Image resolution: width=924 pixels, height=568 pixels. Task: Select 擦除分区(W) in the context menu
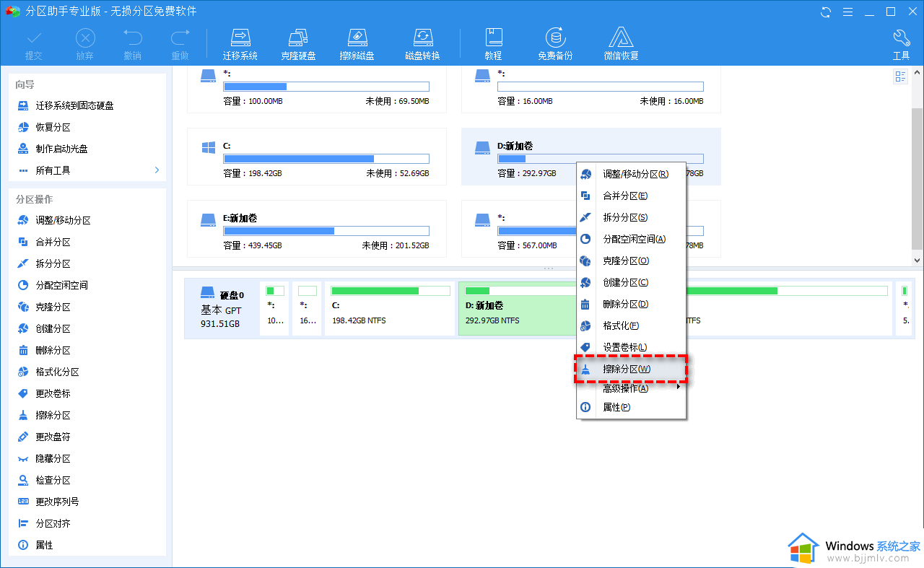[631, 369]
